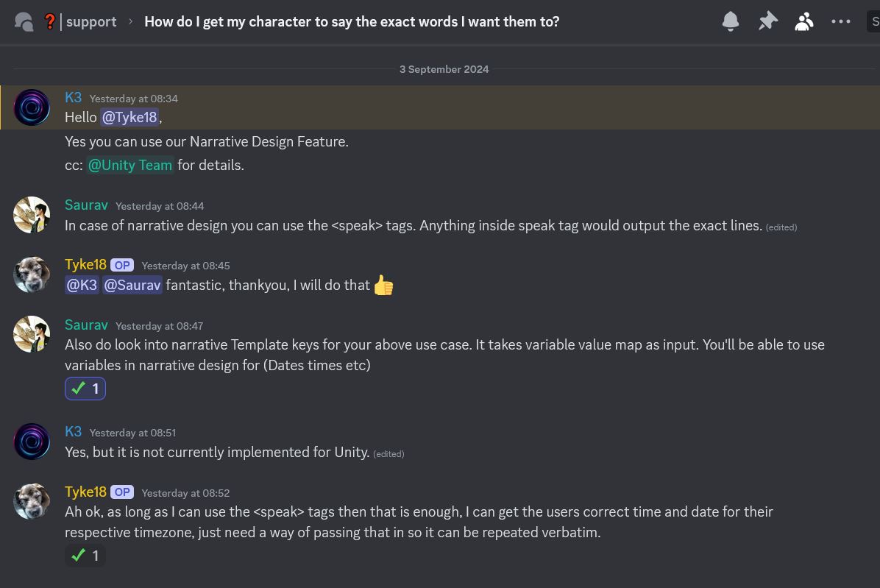Click Saurav's avatar on the 08:44 message
The width and height of the screenshot is (880, 588).
(32, 215)
